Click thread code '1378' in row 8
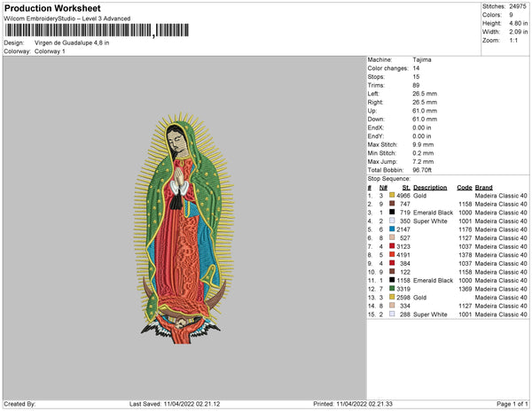532x411 pixels. click(465, 255)
